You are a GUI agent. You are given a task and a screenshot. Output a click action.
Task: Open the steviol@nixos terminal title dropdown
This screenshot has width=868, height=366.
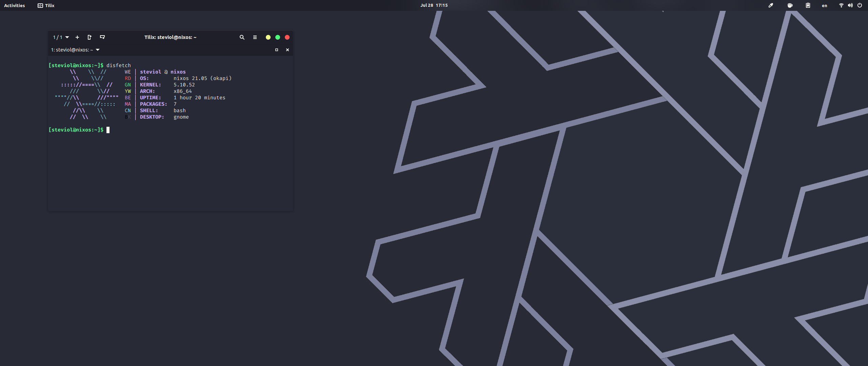point(75,50)
